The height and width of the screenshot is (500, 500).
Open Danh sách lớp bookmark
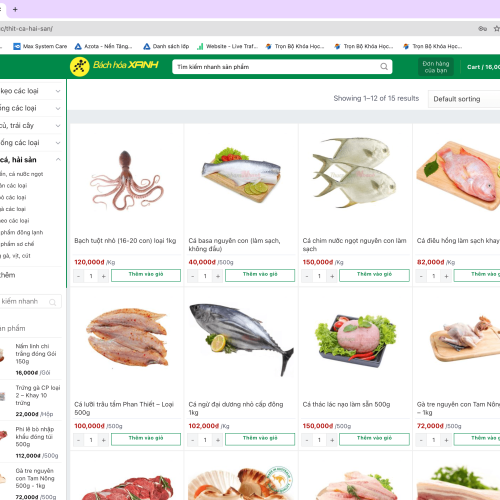[166, 46]
